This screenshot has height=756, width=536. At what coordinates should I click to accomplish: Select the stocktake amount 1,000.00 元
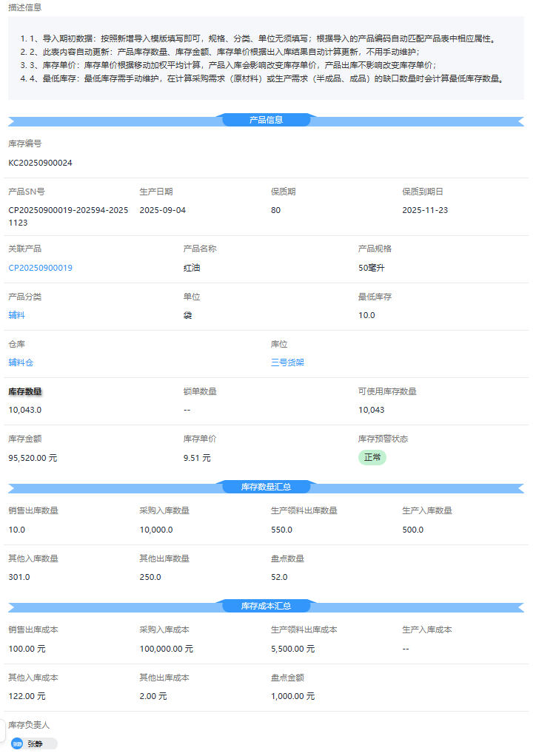[x=293, y=696]
